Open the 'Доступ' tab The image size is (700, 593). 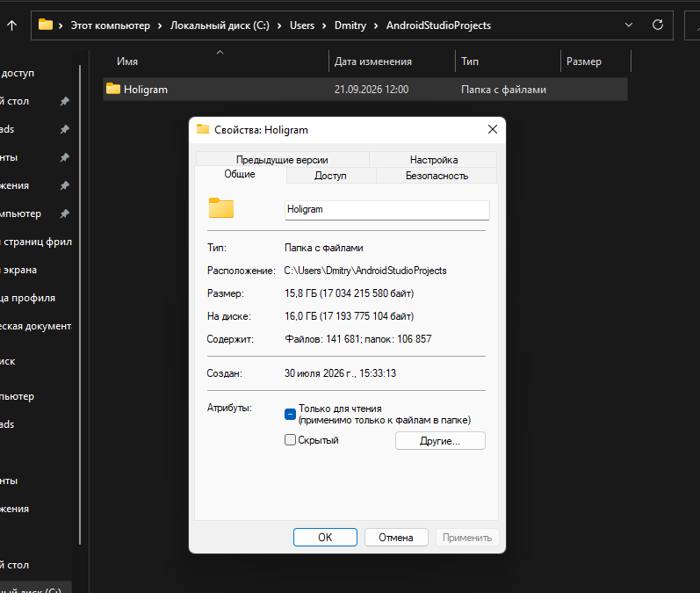click(330, 176)
